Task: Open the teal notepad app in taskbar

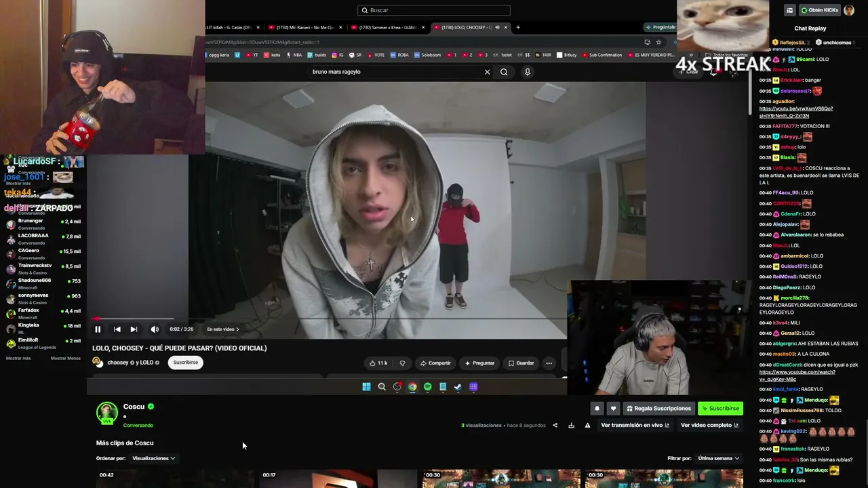Action: pyautogui.click(x=443, y=387)
